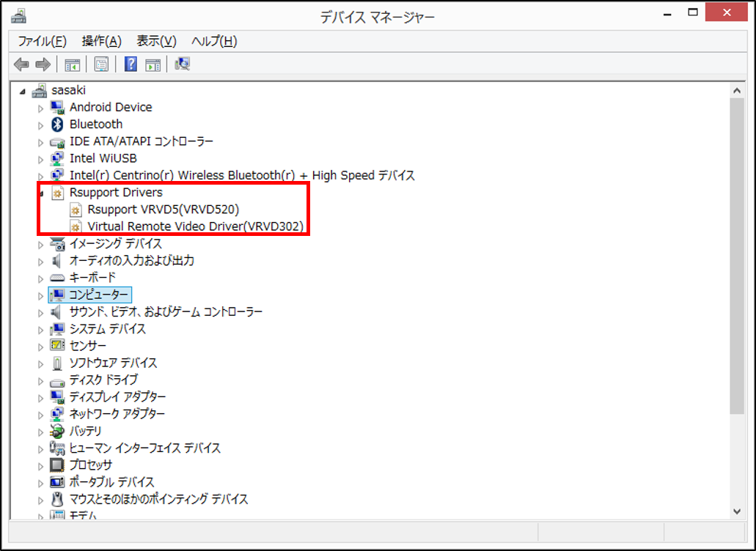Expand the ディスプレイ アダプター node

(41, 398)
